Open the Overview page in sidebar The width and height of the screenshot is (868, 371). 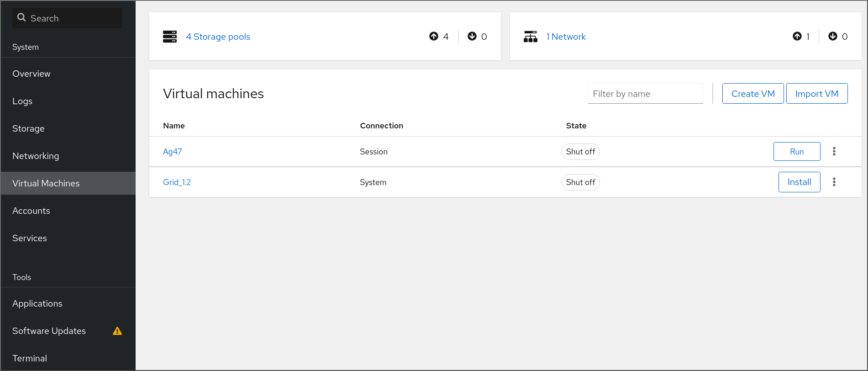(x=32, y=74)
